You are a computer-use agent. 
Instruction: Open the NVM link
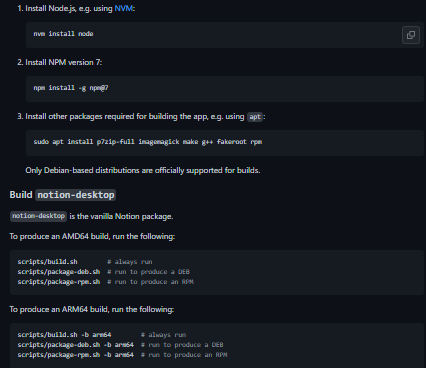123,8
